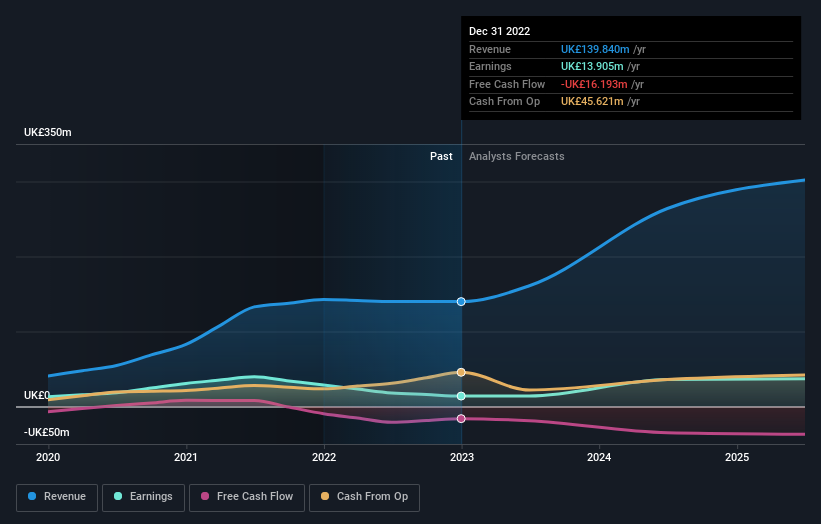The width and height of the screenshot is (821, 524).
Task: Click the Earnings row label in tooltip
Action: (491, 66)
